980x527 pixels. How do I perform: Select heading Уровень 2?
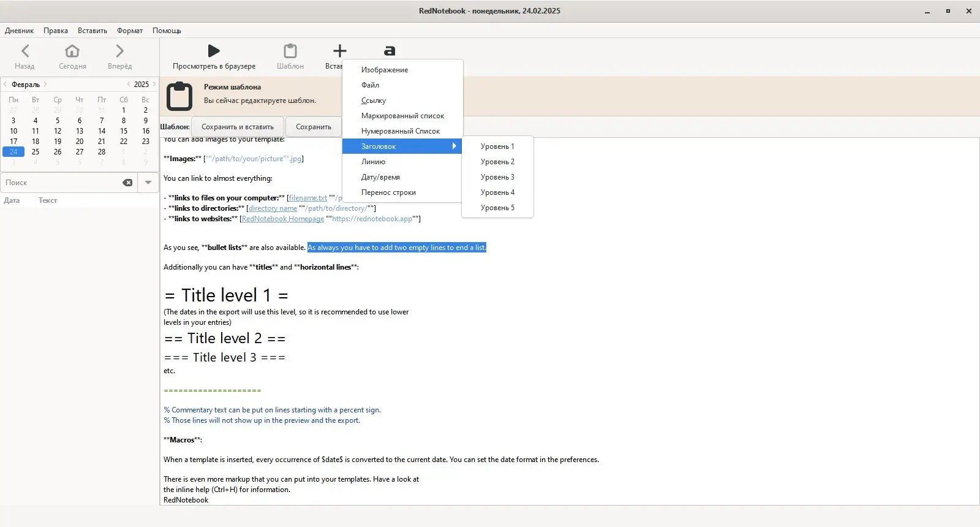click(497, 162)
